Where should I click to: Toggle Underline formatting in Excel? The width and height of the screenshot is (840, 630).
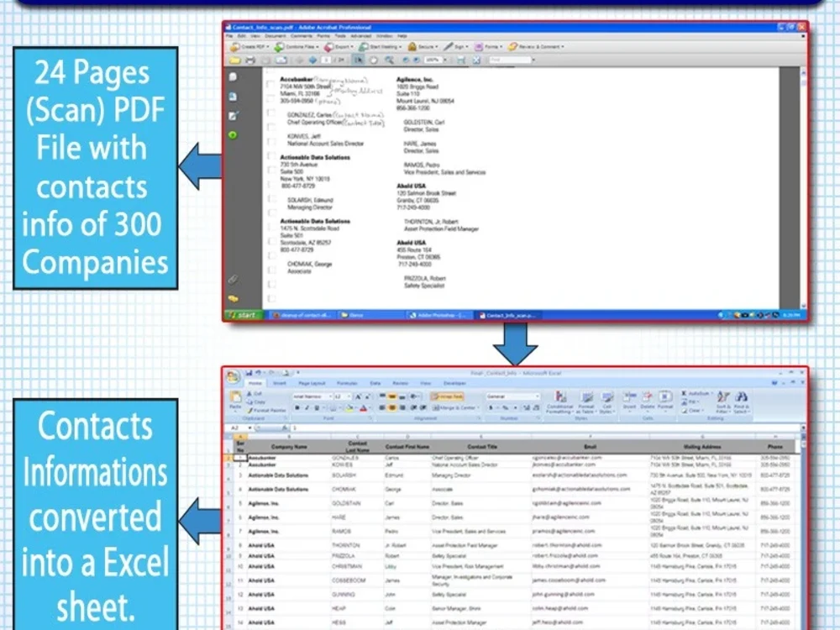(317, 408)
